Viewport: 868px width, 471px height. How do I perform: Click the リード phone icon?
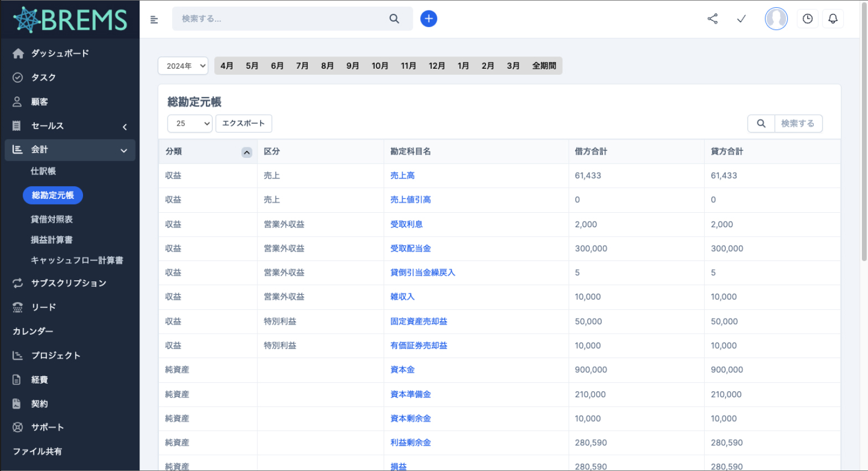[x=18, y=308]
